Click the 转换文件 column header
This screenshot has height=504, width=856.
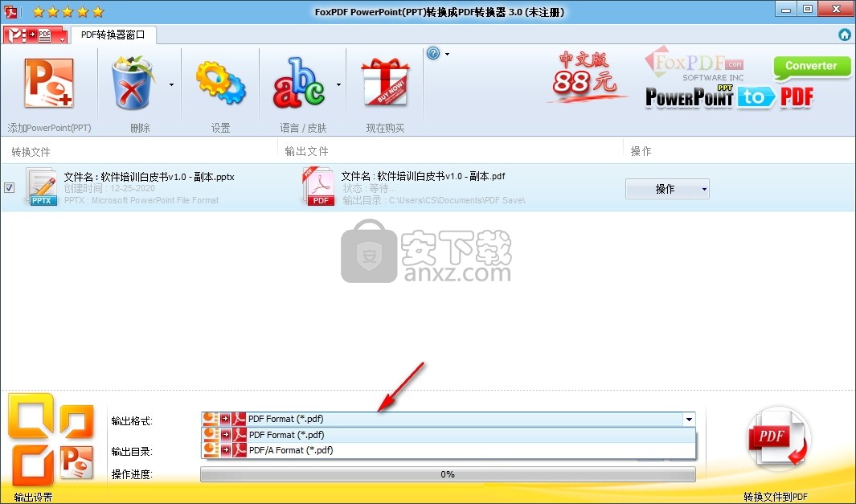coord(31,151)
